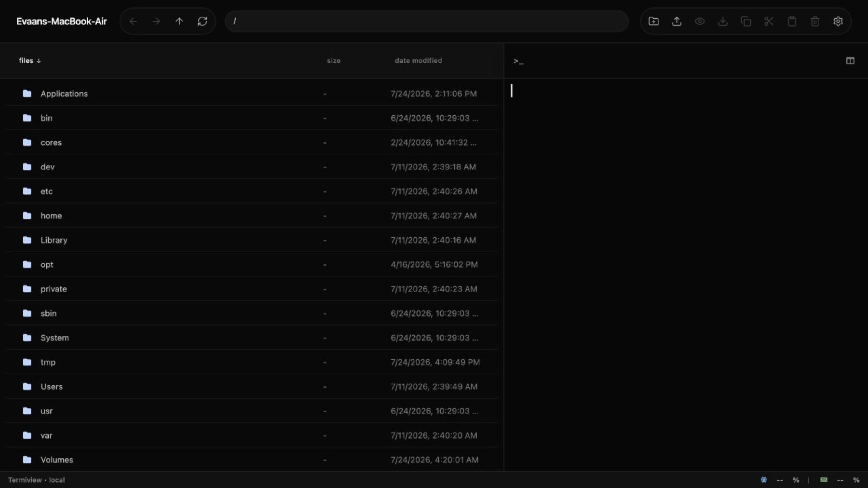Select the Volumes folder name

57,460
